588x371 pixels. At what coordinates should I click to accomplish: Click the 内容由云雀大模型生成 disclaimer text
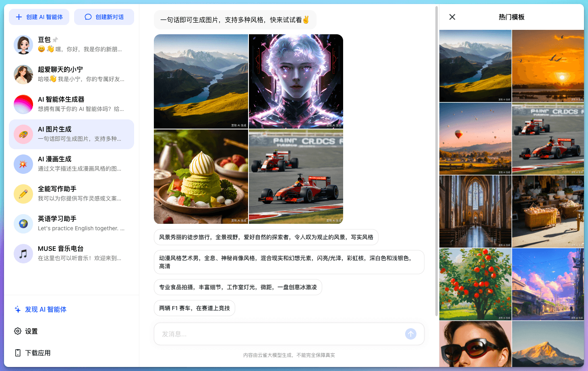(x=289, y=355)
